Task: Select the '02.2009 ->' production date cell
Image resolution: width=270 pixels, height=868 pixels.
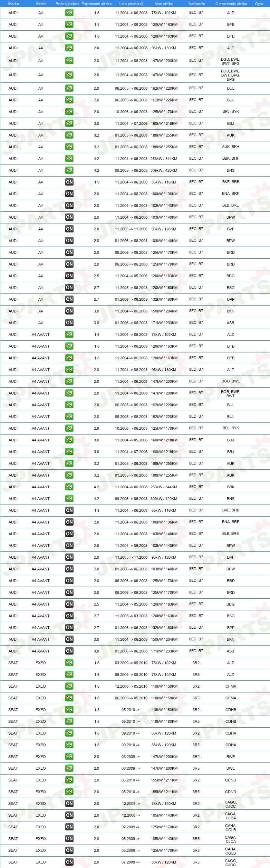Action: (131, 827)
